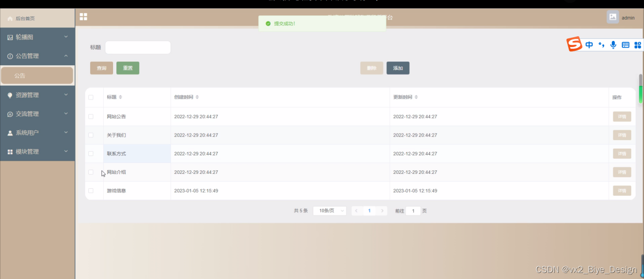
Task: Click the 添加 add button
Action: click(x=398, y=68)
